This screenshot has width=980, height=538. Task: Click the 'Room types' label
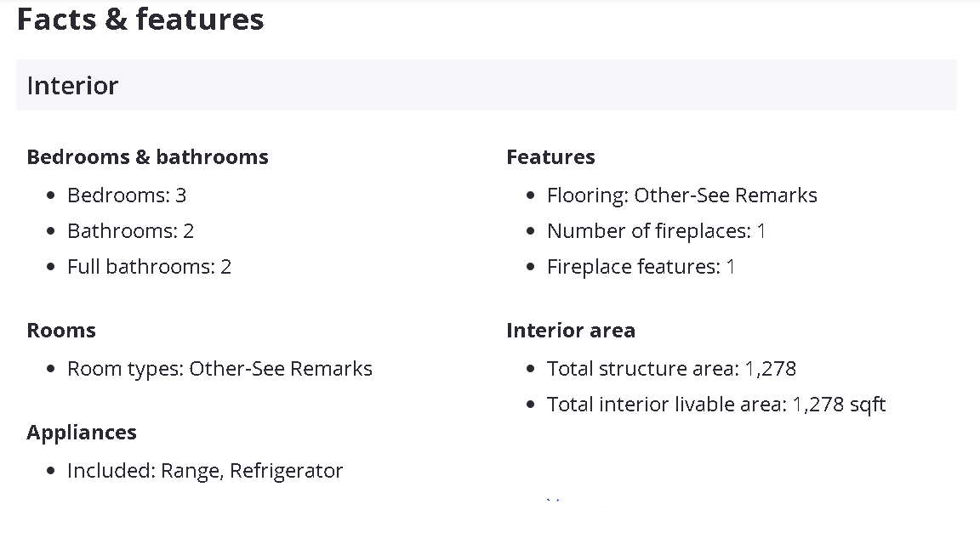point(125,369)
